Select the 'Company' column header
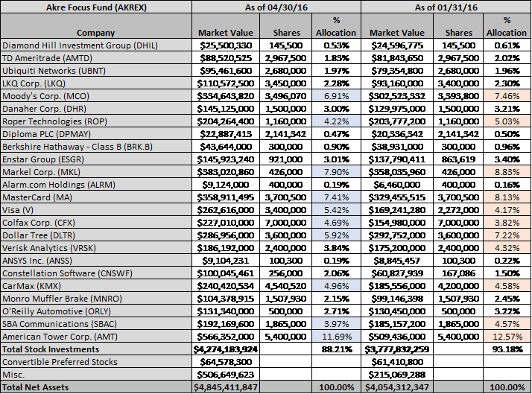Screen dimensions: 532x394 pos(96,26)
